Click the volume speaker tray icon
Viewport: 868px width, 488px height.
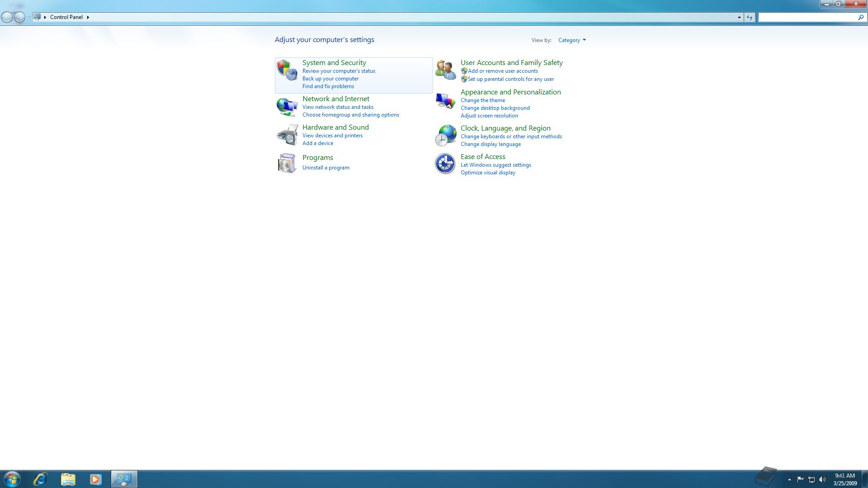pos(822,479)
